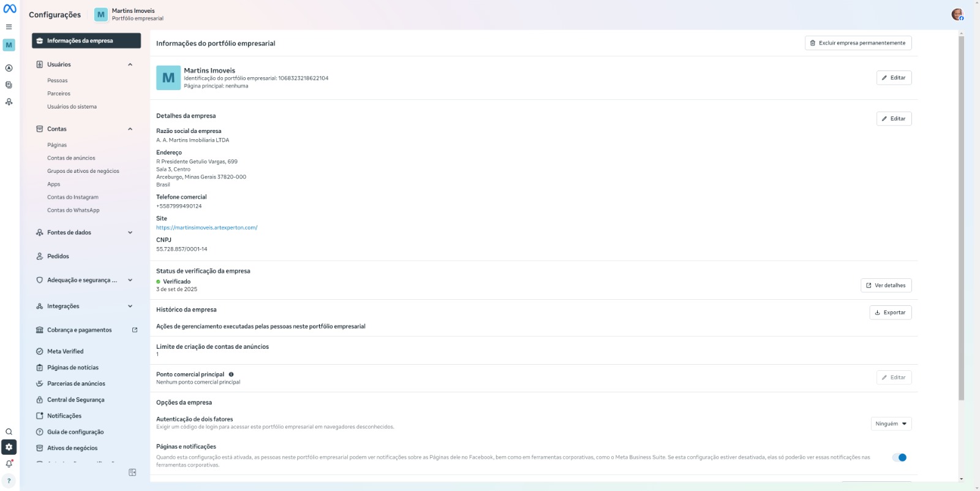This screenshot has width=980, height=491.
Task: Click the Verificado status text
Action: (176, 282)
